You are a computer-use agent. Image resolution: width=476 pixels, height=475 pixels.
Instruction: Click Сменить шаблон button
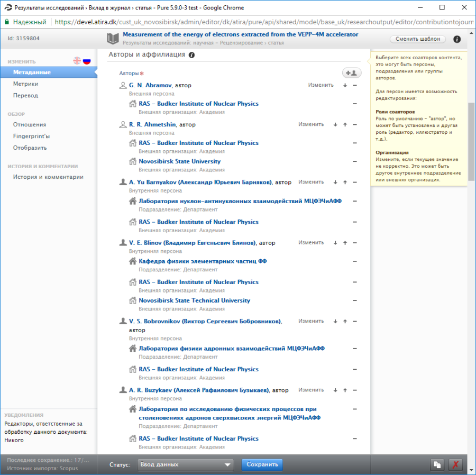click(418, 39)
